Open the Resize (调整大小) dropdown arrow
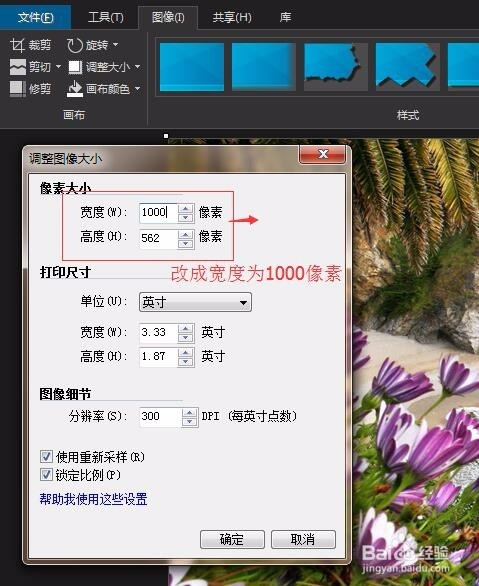Image resolution: width=479 pixels, height=586 pixels. coord(137,67)
